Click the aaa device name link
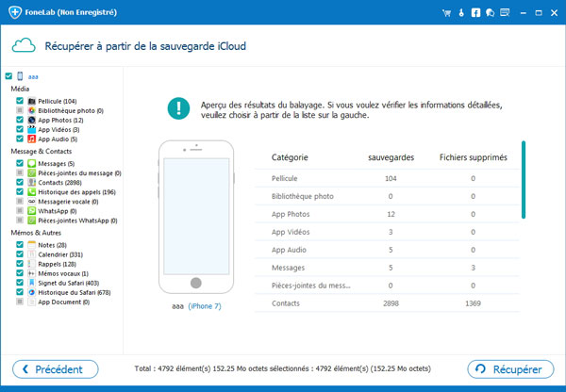Viewport: 566px width, 392px height. point(33,76)
